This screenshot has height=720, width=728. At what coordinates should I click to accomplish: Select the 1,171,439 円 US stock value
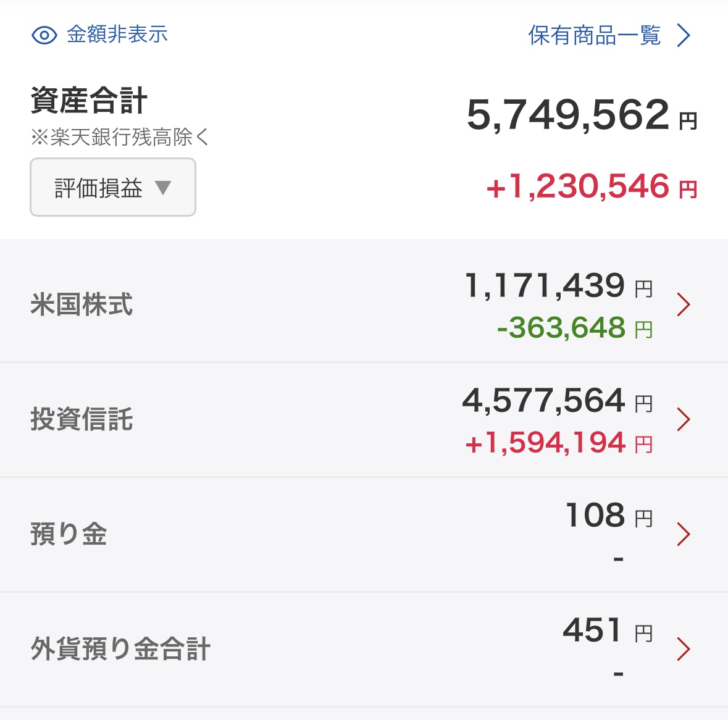click(559, 285)
